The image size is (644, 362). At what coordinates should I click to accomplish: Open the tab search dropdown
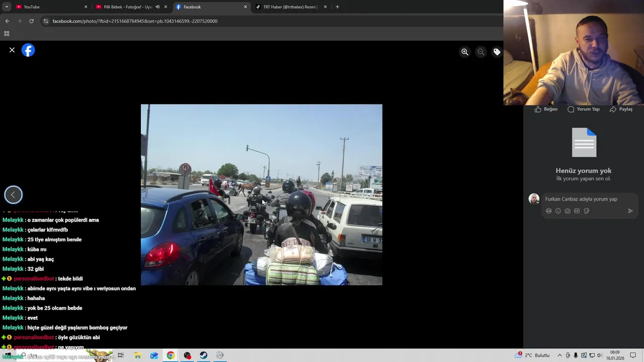(x=7, y=7)
